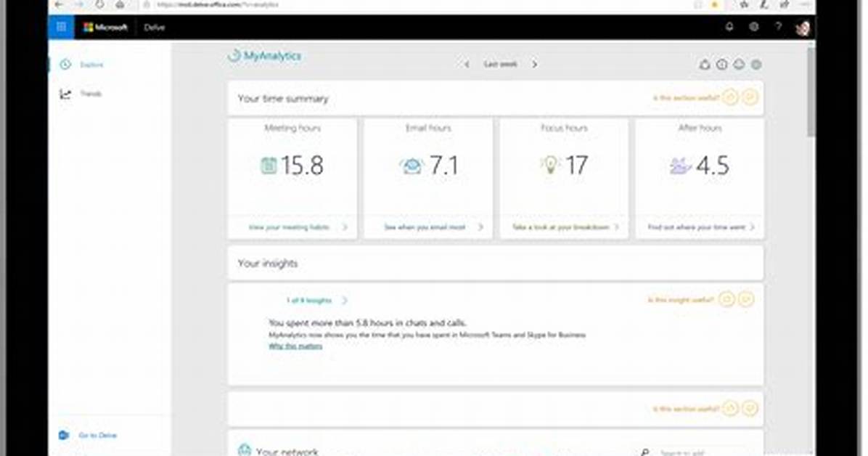Image resolution: width=868 pixels, height=456 pixels.
Task: Click the smiley feedback icon
Action: (739, 65)
